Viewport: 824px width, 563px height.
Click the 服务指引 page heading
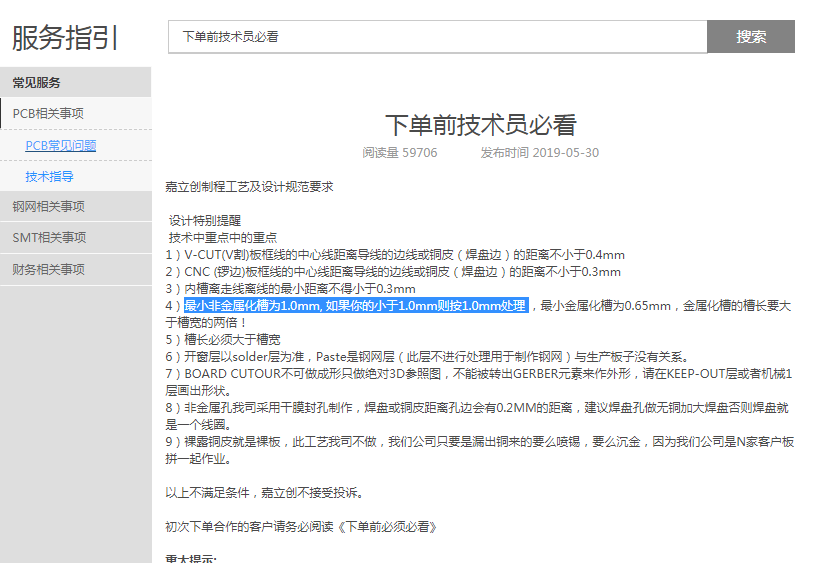(66, 37)
